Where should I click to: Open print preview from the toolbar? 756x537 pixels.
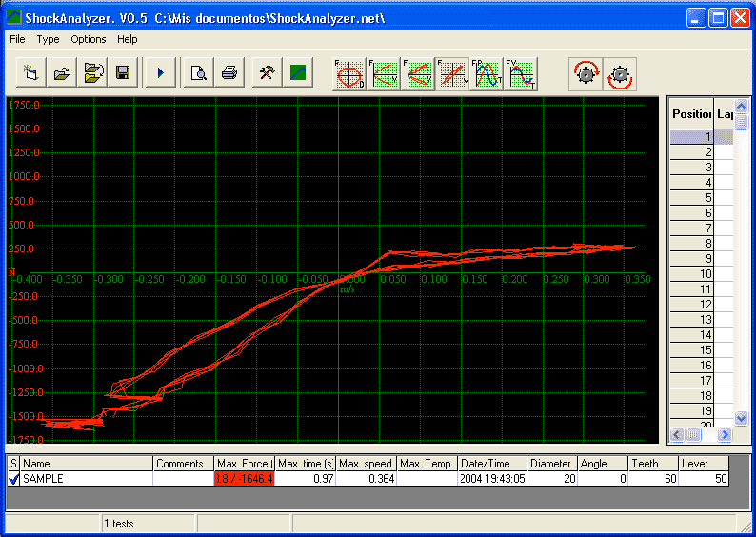pos(198,72)
